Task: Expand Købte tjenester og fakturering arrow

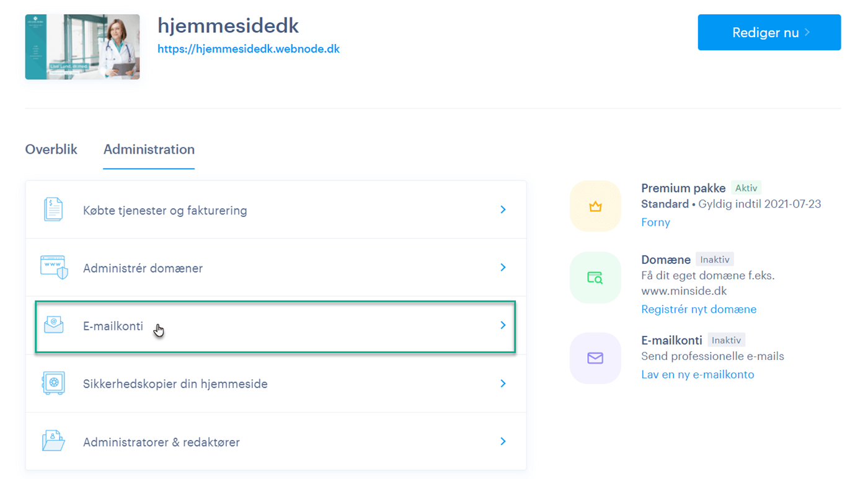Action: [503, 210]
